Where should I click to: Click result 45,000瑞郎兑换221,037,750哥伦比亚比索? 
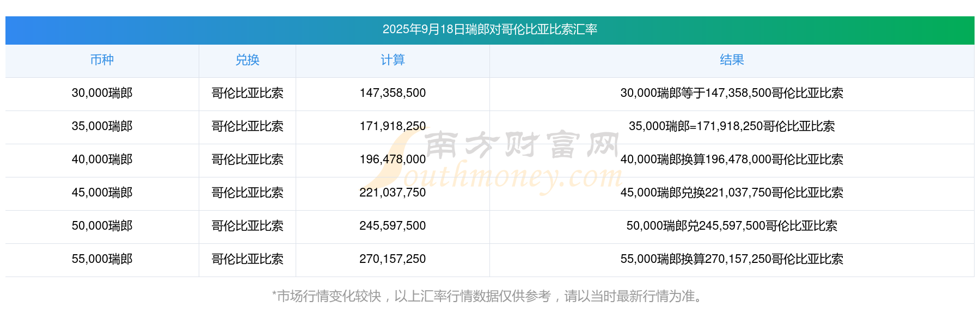click(x=732, y=193)
